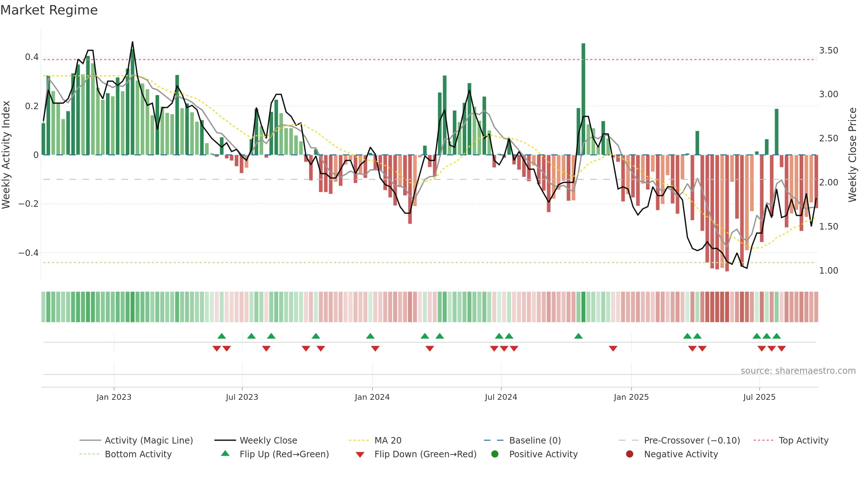
Task: Click the 1.00 price axis tick
Action: point(829,270)
